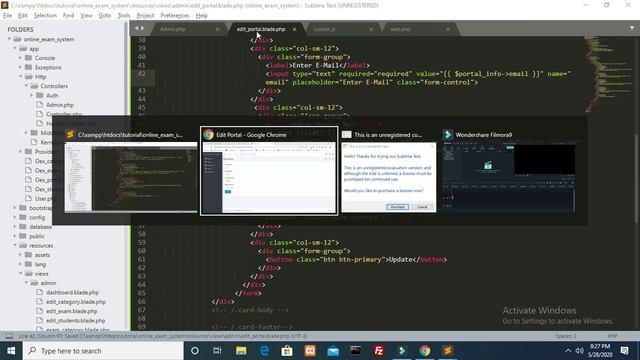Open edit_exam.blade.php in the sidebar

pyautogui.click(x=71, y=311)
